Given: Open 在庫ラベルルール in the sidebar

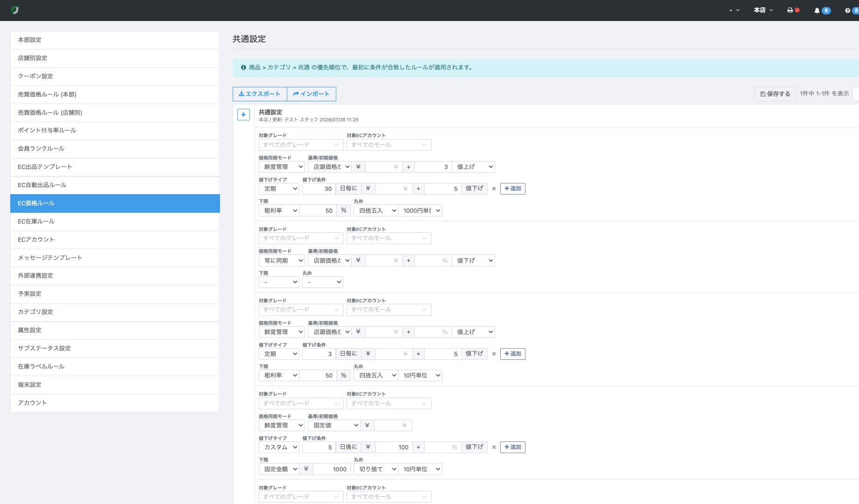Looking at the screenshot, I should [x=115, y=367].
